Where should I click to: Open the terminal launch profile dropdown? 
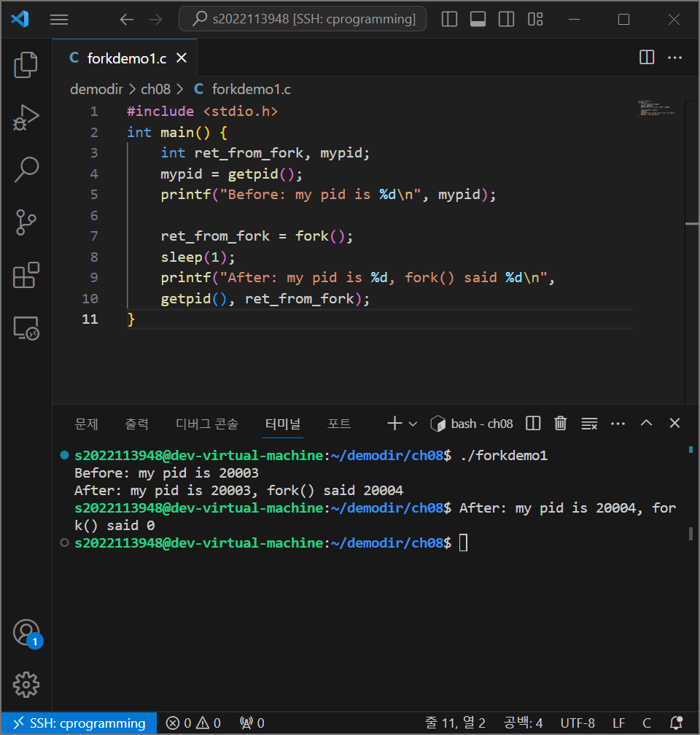413,424
